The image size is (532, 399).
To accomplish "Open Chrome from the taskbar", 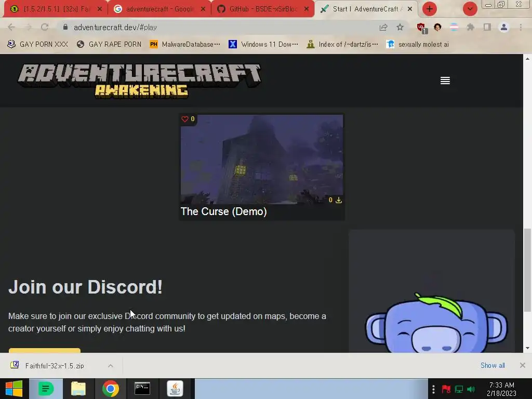I will (x=111, y=389).
